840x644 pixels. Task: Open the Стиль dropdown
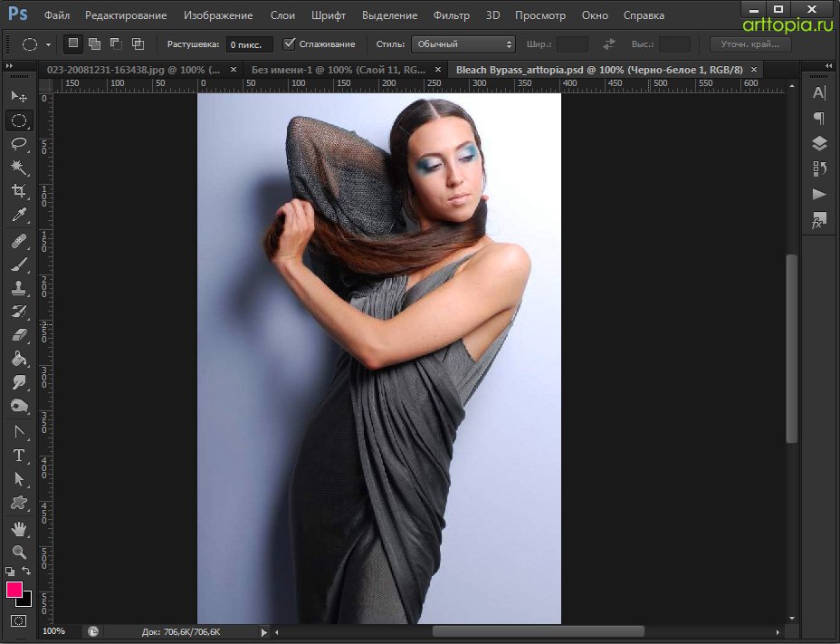[x=463, y=43]
